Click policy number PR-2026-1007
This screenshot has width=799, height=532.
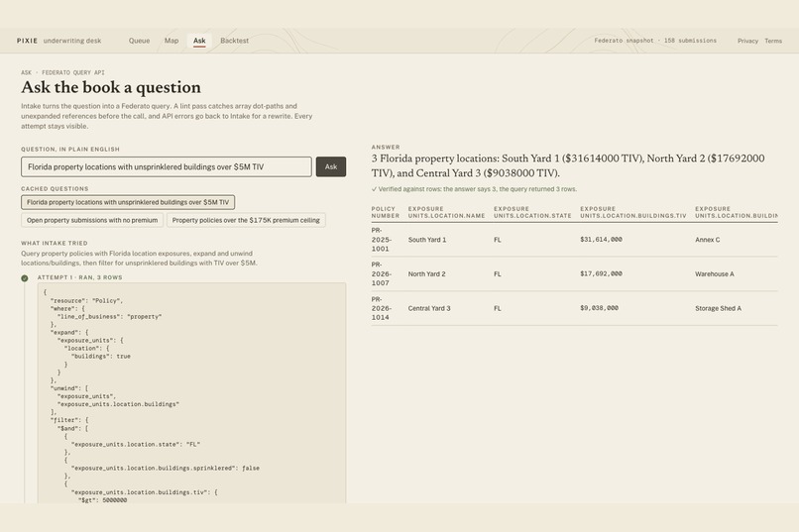click(381, 273)
